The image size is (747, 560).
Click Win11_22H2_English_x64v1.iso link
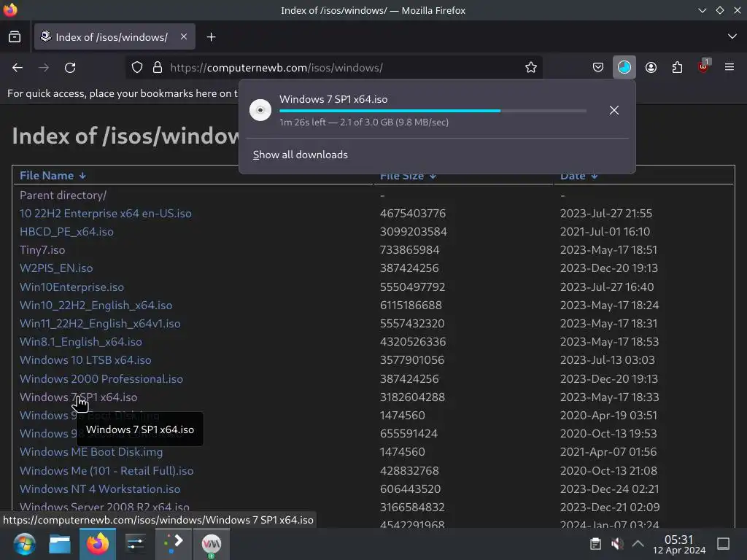pyautogui.click(x=99, y=324)
